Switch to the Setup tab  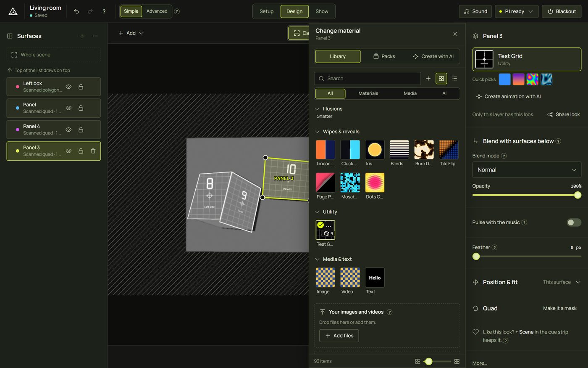(x=266, y=11)
